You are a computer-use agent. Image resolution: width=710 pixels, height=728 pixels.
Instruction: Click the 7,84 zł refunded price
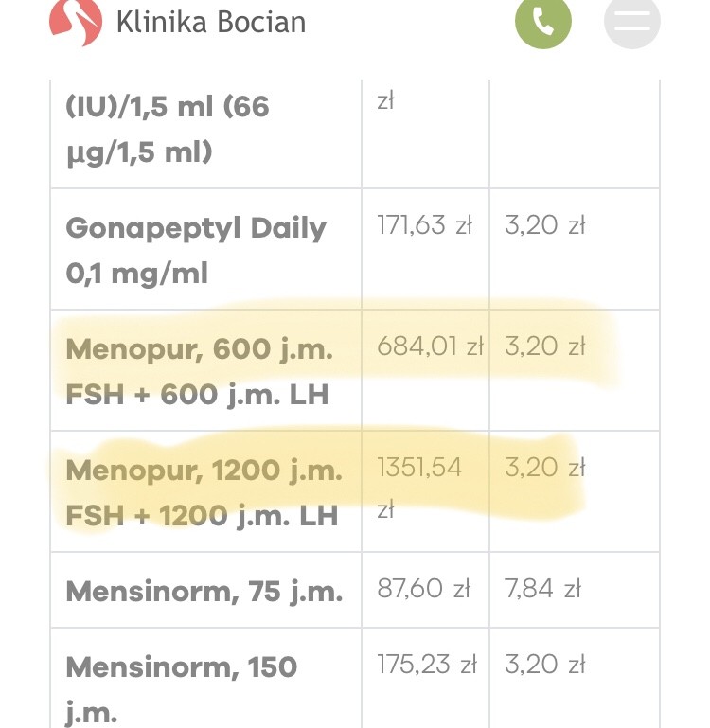543,588
